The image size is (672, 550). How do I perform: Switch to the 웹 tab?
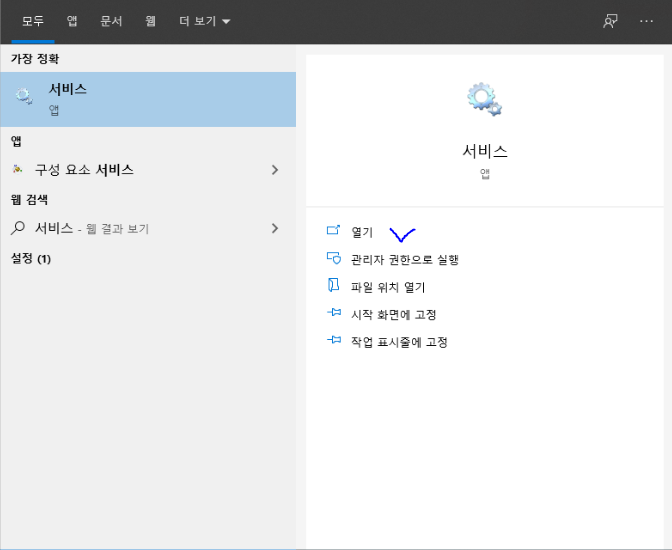pos(150,21)
